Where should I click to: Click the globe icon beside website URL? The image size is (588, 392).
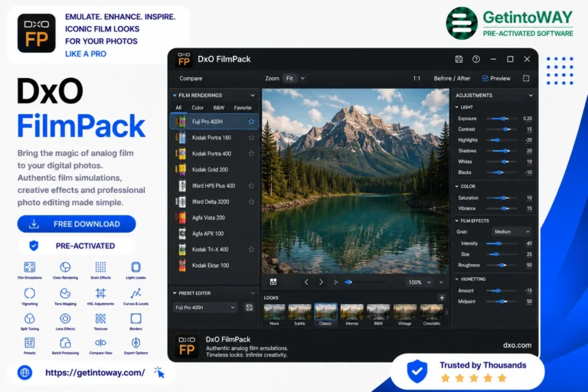[24, 373]
